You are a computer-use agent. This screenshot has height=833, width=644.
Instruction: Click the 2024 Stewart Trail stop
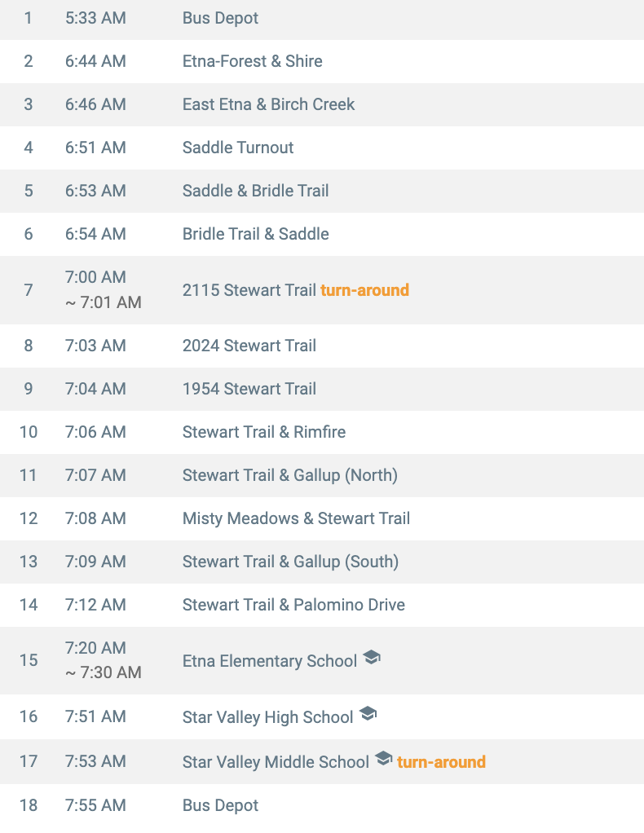249,346
